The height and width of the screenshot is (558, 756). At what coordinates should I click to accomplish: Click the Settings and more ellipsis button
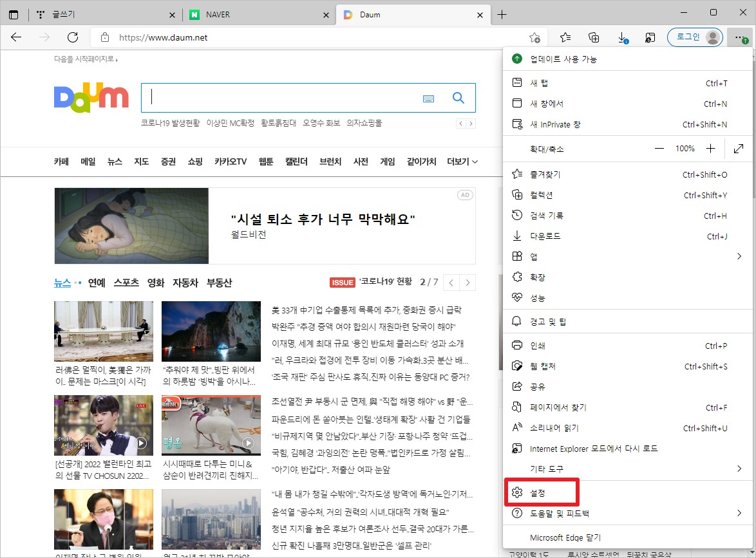740,37
